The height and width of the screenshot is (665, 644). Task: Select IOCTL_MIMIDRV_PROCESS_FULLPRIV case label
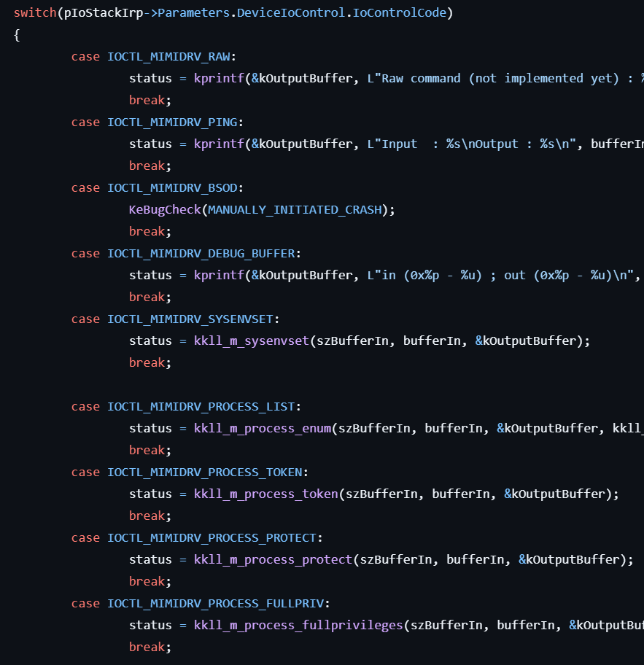[x=215, y=604]
